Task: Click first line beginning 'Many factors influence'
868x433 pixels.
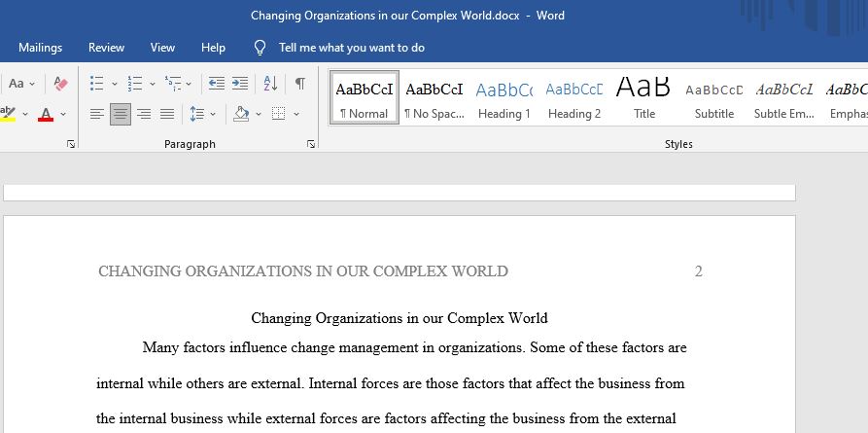Action: tap(415, 347)
